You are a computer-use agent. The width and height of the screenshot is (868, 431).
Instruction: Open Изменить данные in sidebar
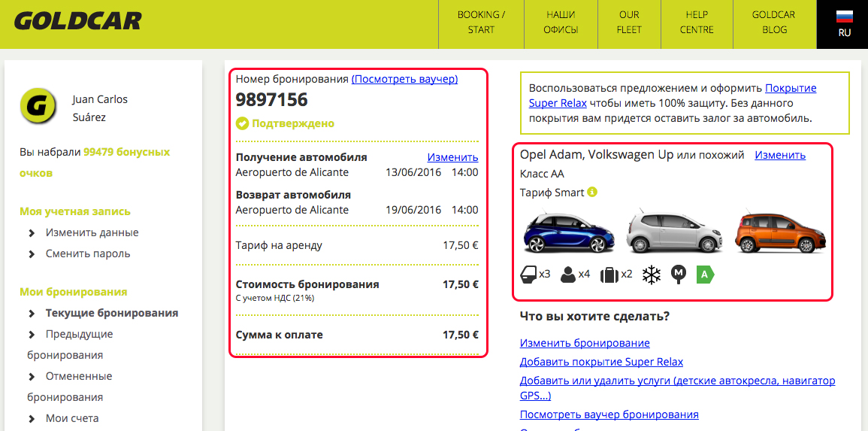pos(92,232)
